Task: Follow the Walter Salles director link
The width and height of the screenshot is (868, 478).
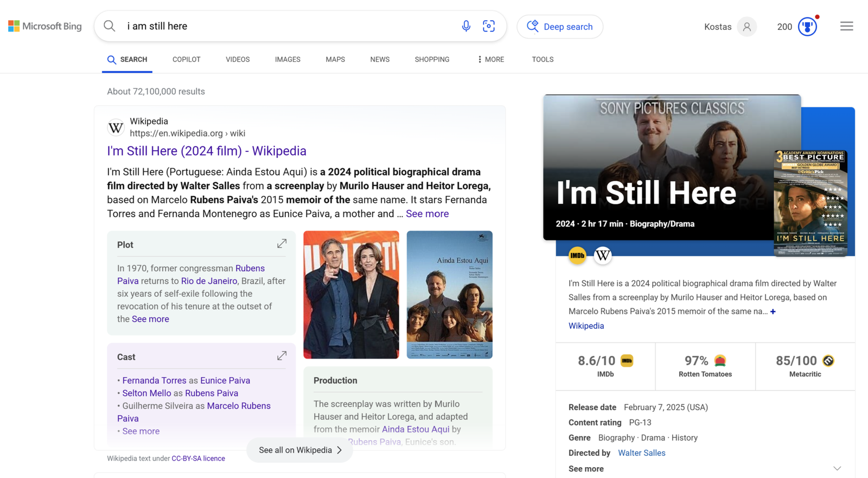Action: click(641, 453)
